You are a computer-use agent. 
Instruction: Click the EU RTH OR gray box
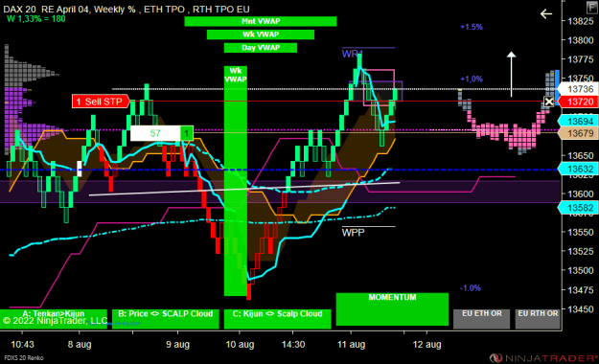click(x=538, y=319)
